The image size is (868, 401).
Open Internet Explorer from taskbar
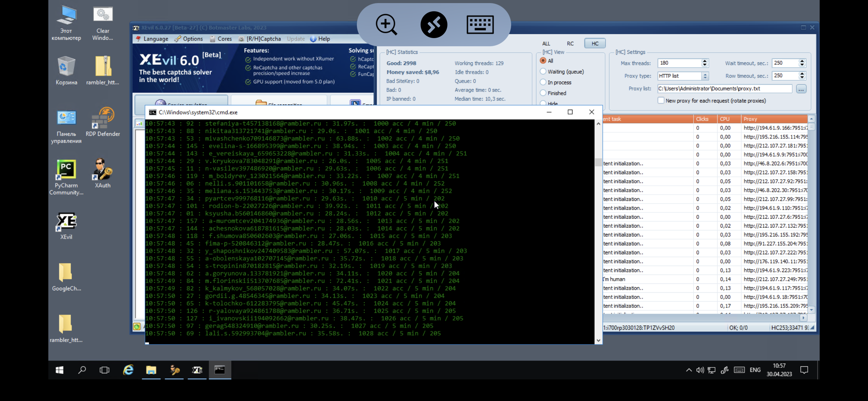128,370
